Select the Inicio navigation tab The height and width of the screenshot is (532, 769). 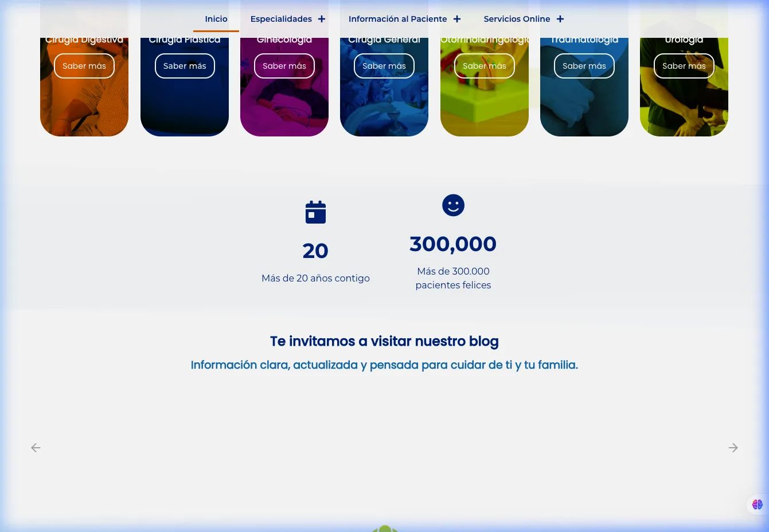(x=216, y=19)
